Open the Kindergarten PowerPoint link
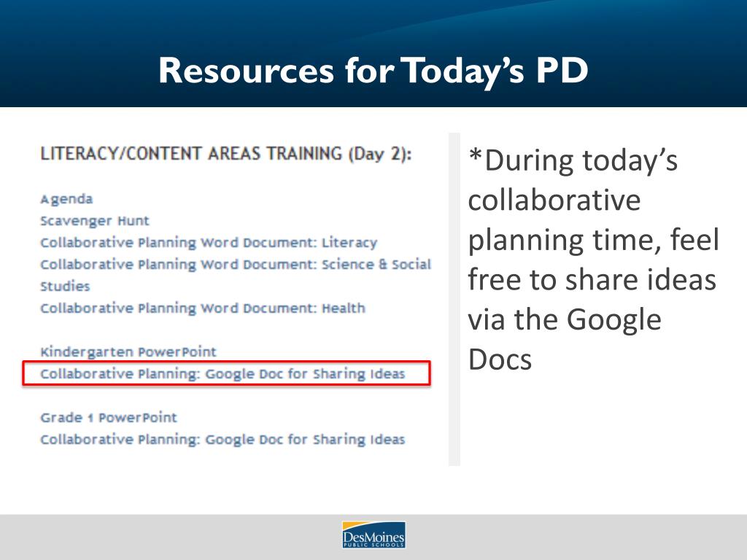747x560 pixels. tap(128, 352)
